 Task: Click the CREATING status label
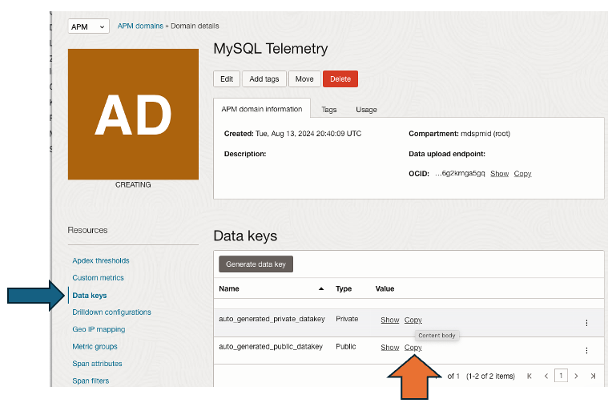133,185
